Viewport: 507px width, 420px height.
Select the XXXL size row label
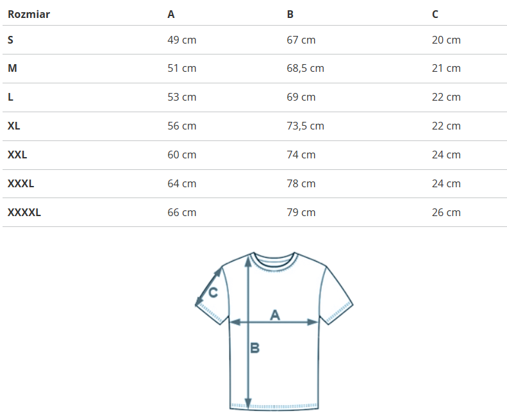[x=21, y=183]
